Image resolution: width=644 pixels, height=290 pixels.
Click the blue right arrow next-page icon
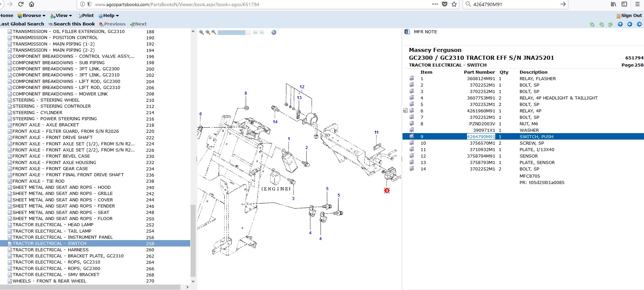point(639,24)
